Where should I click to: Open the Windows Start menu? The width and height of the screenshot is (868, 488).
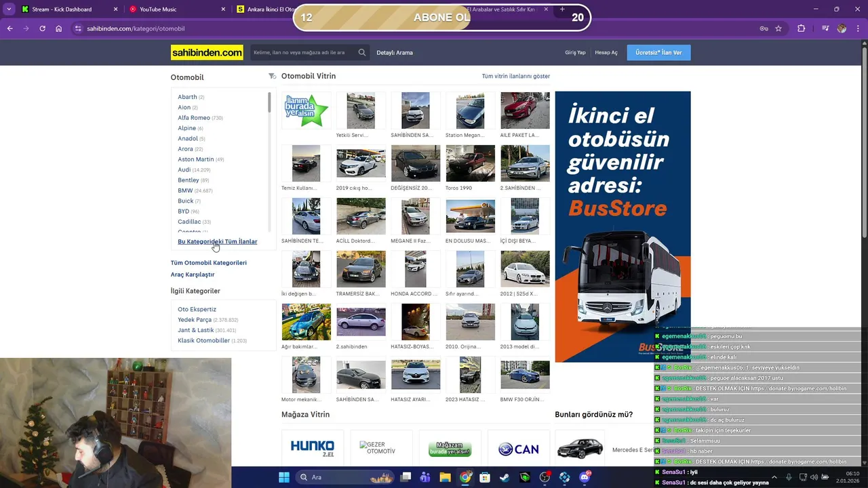(283, 477)
